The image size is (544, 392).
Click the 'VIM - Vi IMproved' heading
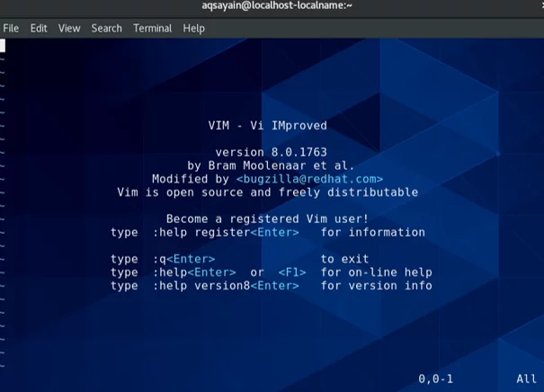point(267,125)
